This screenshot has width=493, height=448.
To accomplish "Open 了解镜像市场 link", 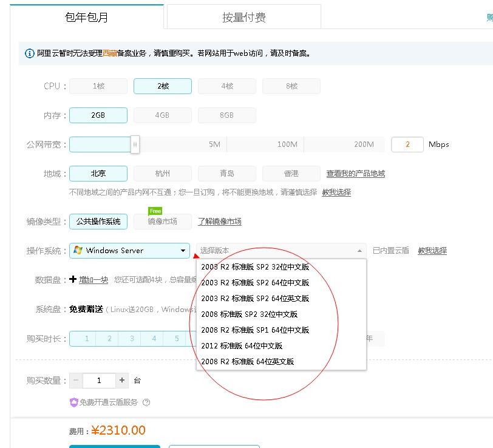I will [x=220, y=222].
